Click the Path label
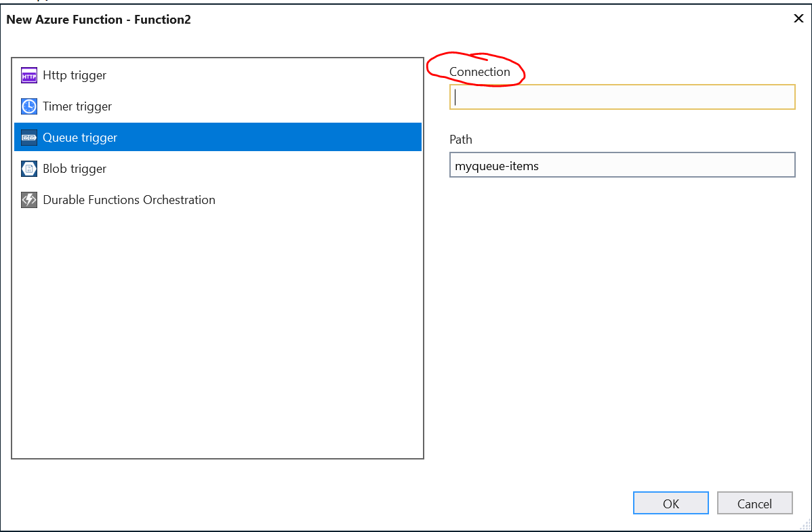Image resolution: width=812 pixels, height=532 pixels. (x=461, y=140)
